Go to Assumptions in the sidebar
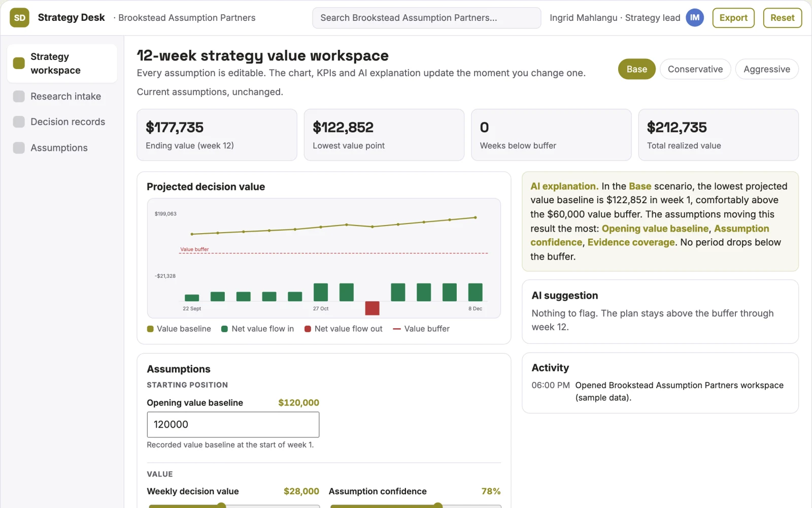 pos(62,148)
